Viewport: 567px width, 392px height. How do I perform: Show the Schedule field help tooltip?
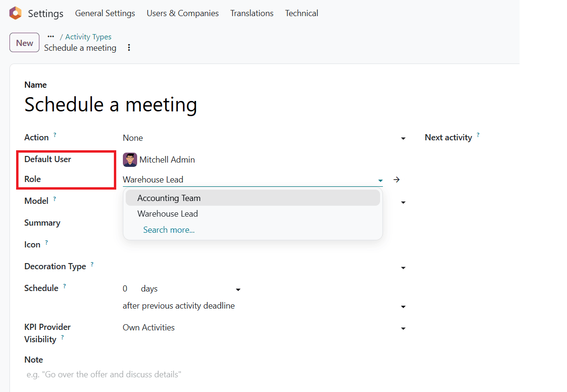click(65, 286)
